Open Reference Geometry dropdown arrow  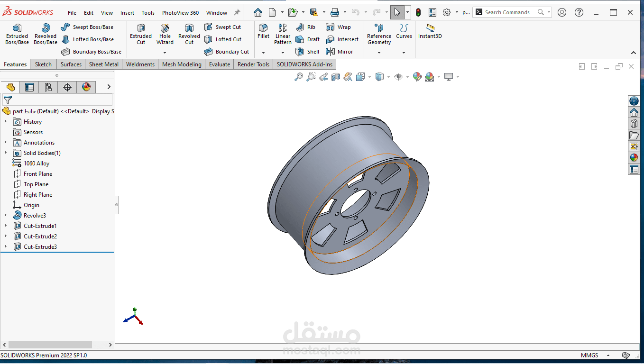(x=379, y=53)
